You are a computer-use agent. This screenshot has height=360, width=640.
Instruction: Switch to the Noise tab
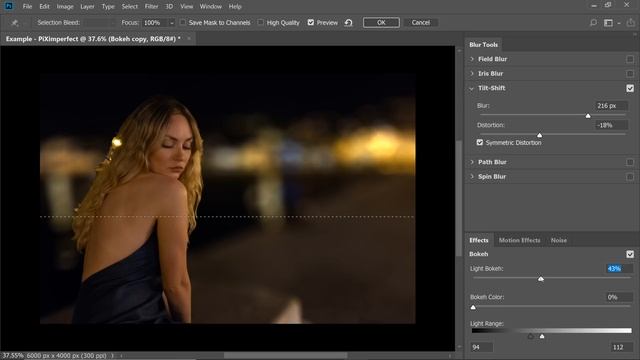[558, 240]
